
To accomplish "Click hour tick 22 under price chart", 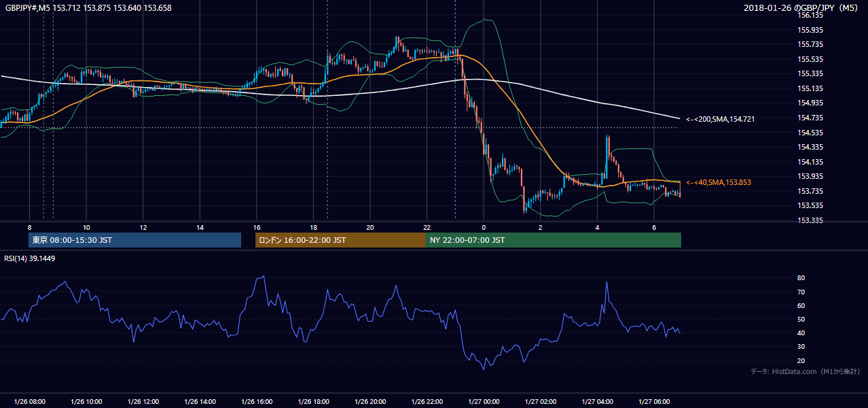I will pos(427,227).
